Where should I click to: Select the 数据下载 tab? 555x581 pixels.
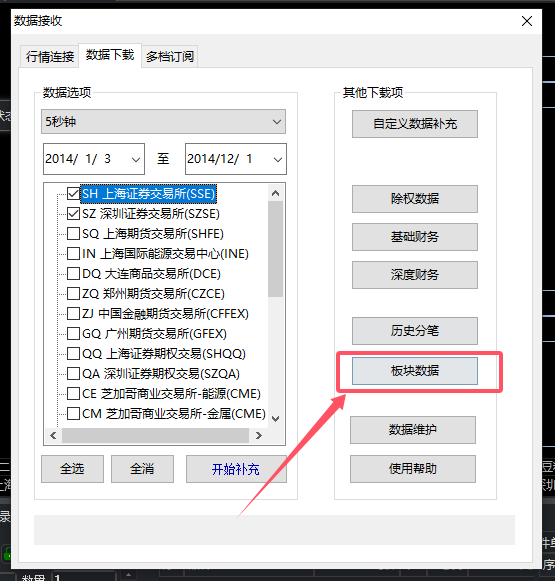[x=110, y=55]
